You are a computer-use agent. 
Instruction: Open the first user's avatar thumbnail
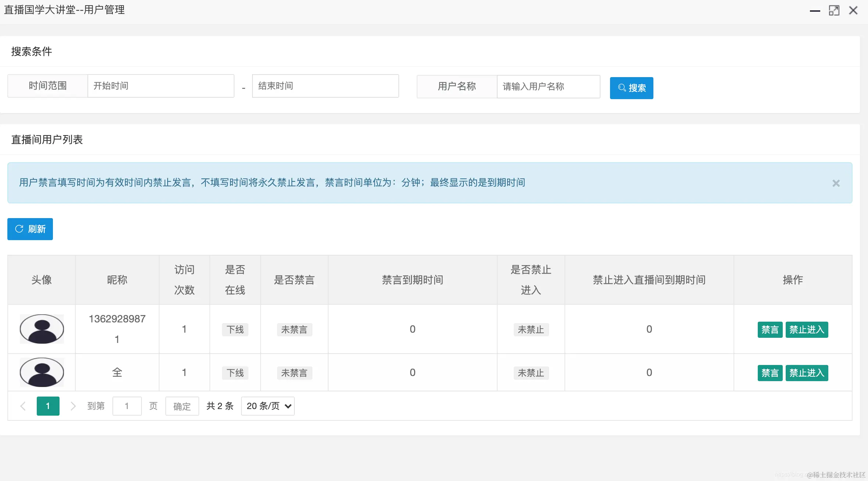click(x=42, y=329)
